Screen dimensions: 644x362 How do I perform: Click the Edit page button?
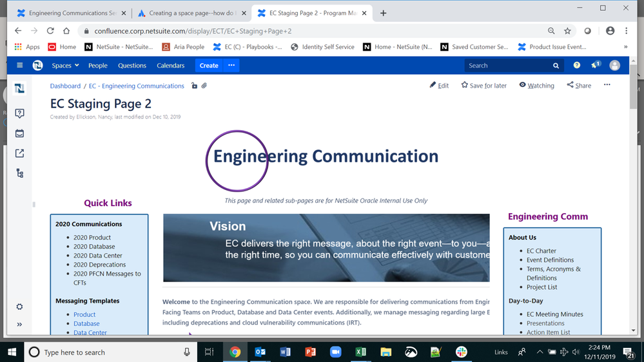pyautogui.click(x=439, y=86)
